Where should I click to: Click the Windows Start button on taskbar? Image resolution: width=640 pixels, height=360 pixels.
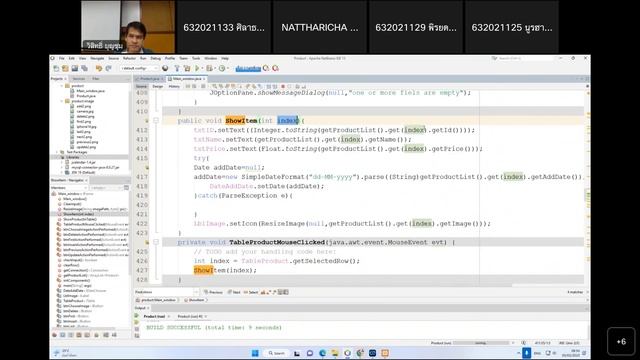point(255,353)
